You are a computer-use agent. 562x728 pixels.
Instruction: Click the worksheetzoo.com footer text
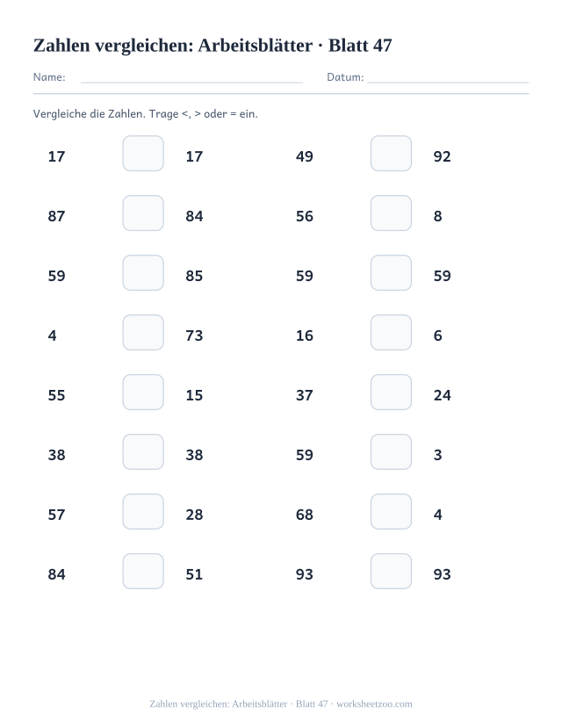pyautogui.click(x=374, y=704)
